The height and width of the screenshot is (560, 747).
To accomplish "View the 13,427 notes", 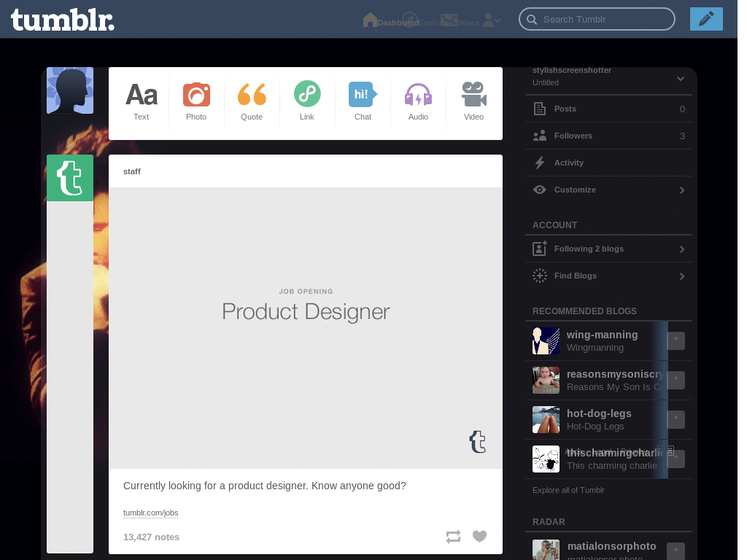I will pyautogui.click(x=152, y=537).
